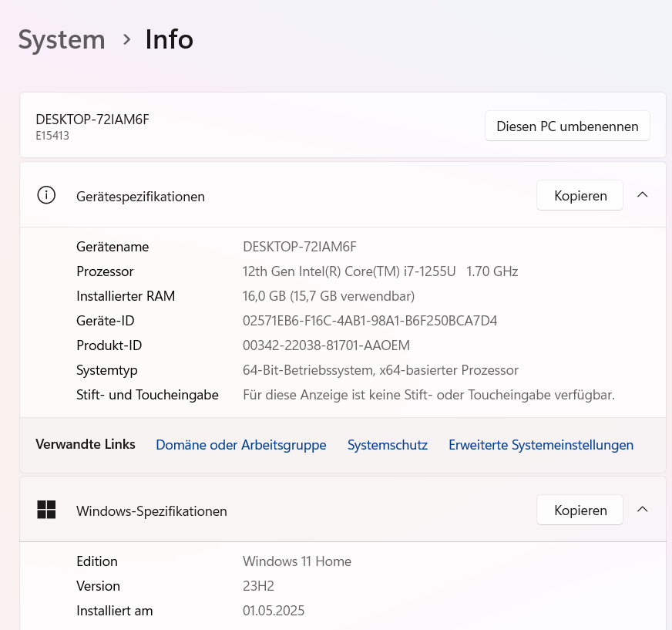Click the Prozessor label
This screenshot has width=672, height=630.
point(105,271)
